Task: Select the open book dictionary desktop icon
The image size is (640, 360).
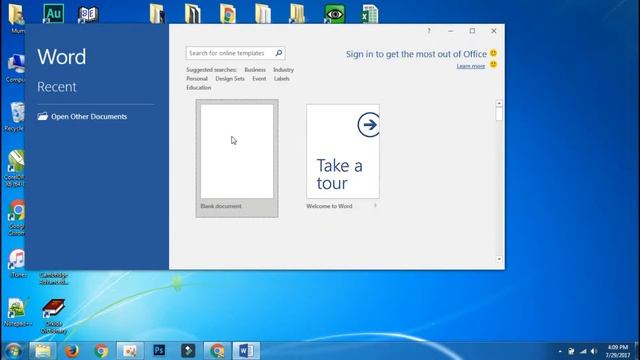Action: point(88,14)
